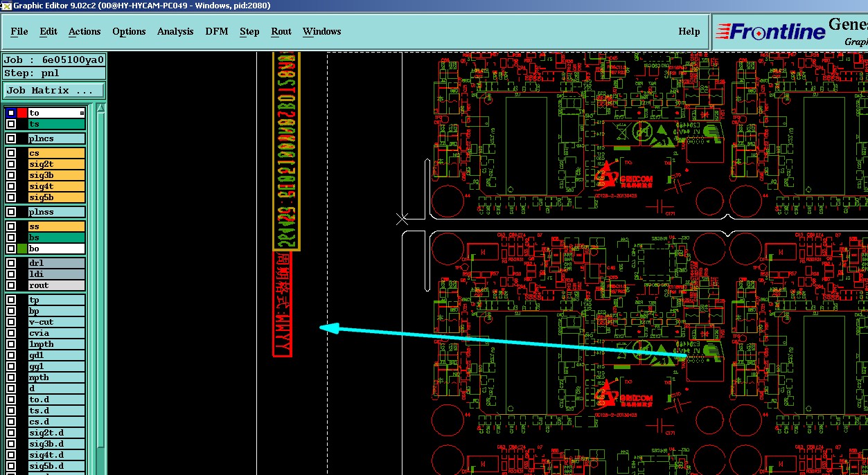
Task: Toggle the 'rout' layer display checkbox
Action: tap(11, 285)
